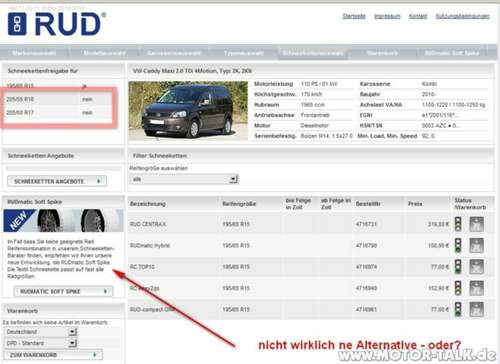The width and height of the screenshot is (500, 364).
Task: Click the VW Caddy vehicle photo
Action: (x=188, y=111)
